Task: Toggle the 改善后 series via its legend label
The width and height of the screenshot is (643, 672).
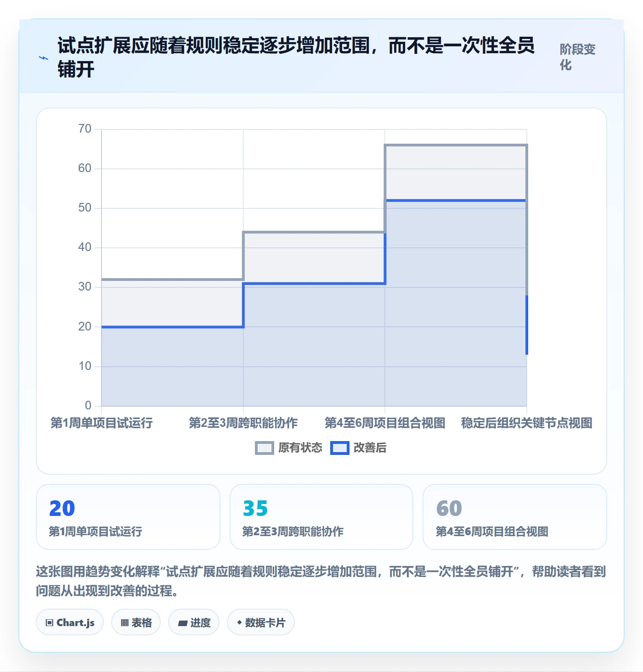Action: tap(370, 448)
